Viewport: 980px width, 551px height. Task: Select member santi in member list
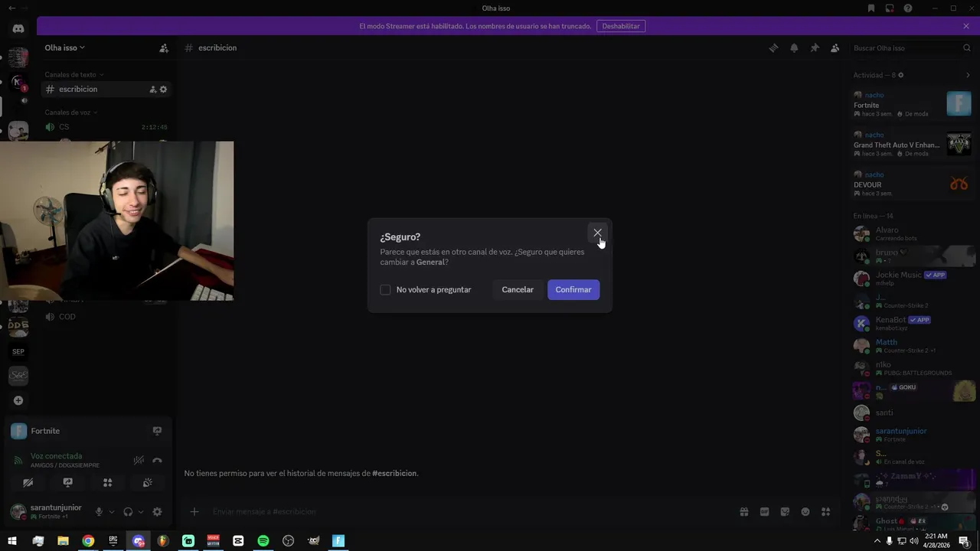pos(913,412)
